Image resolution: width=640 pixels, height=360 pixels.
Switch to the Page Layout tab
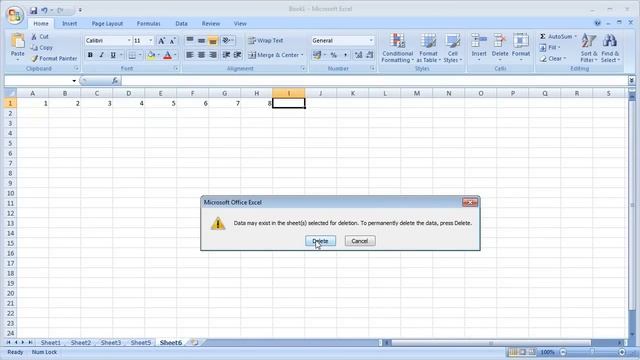click(107, 24)
